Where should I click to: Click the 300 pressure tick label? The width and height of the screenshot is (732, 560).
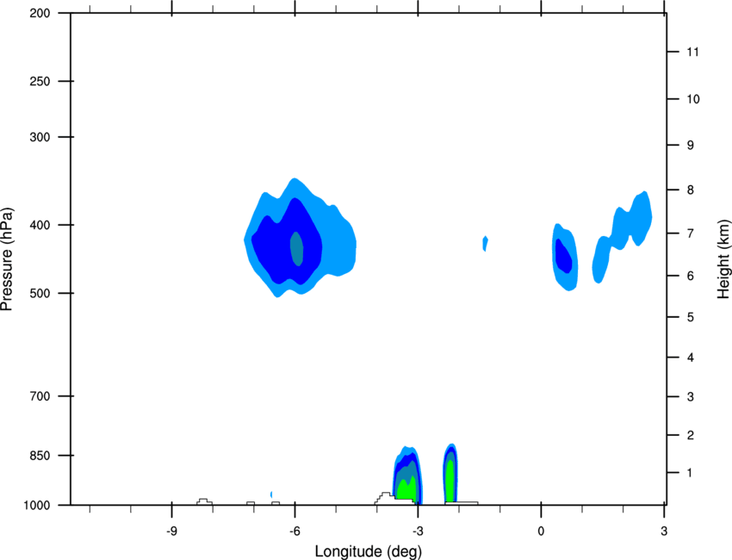coord(40,137)
